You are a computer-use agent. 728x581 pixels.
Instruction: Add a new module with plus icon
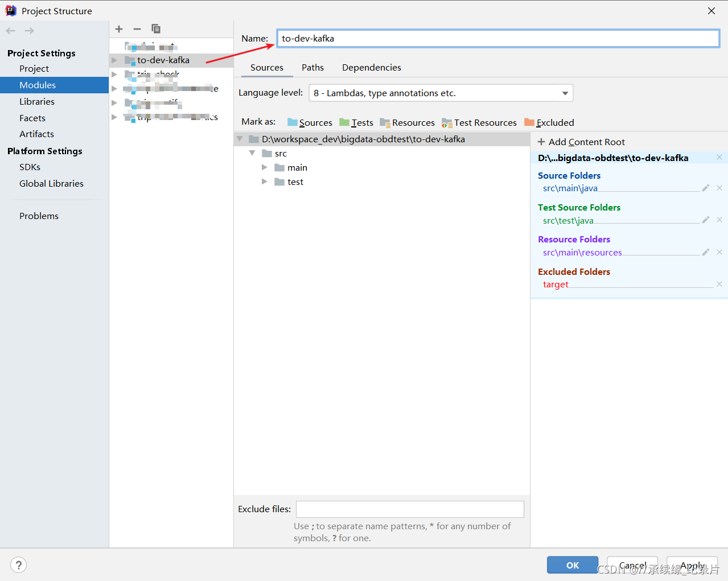pyautogui.click(x=119, y=29)
